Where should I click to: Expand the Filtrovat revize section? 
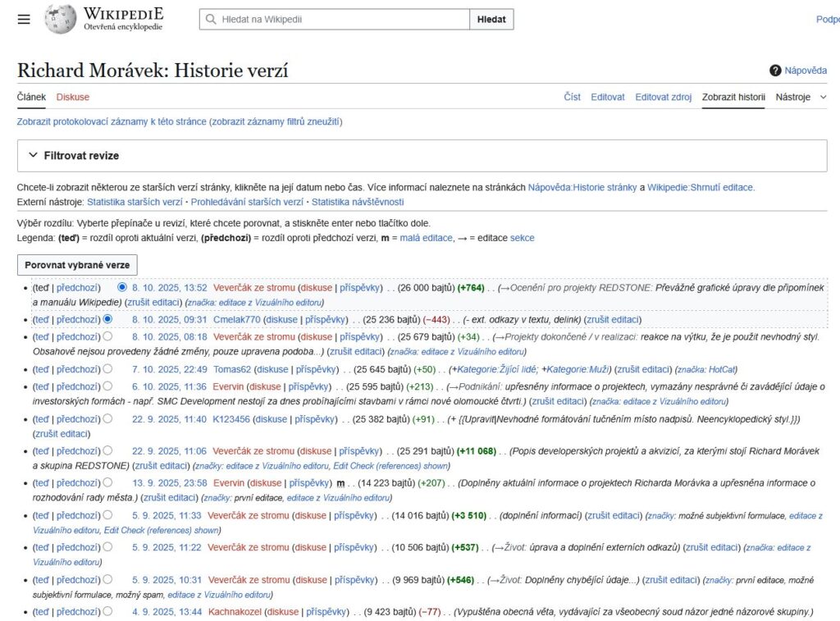[x=34, y=155]
